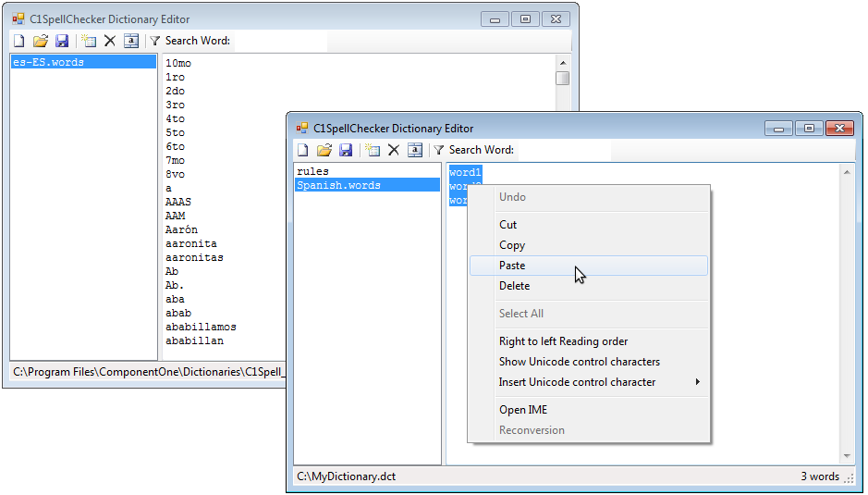Click filter funnel icon in back window
Screen dimensions: 868x495
point(155,41)
